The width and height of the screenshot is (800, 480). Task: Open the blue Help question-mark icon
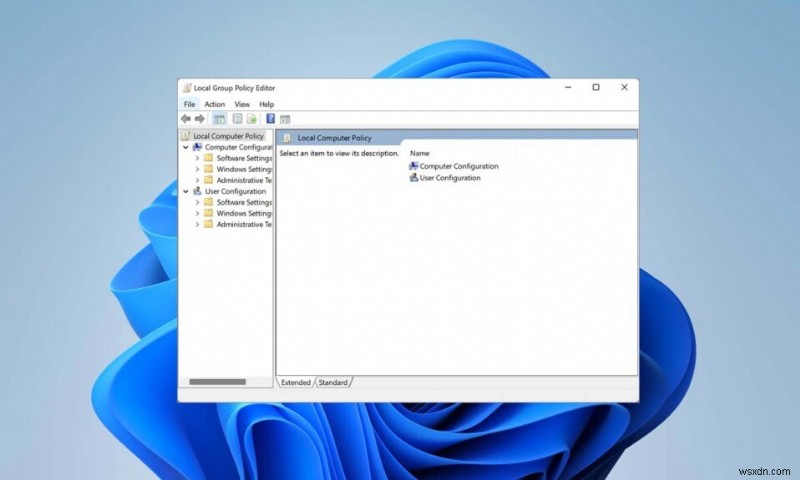tap(270, 119)
